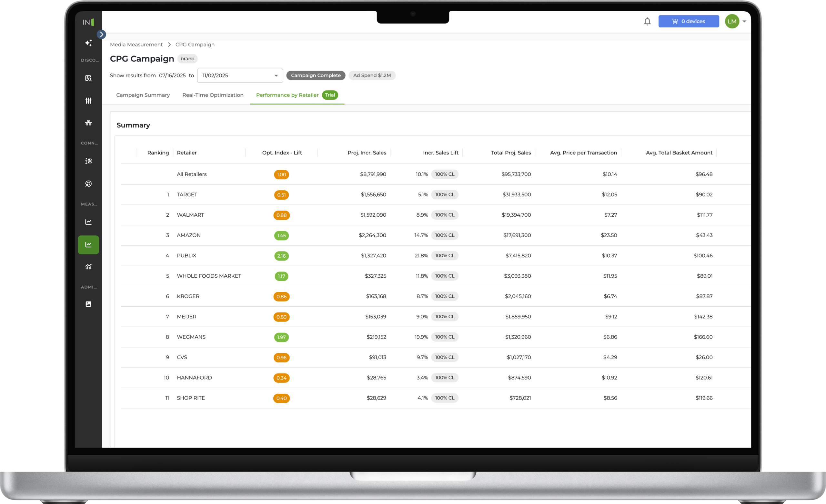The height and width of the screenshot is (504, 826).
Task: Select the WALMART retailer name
Action: coord(190,215)
